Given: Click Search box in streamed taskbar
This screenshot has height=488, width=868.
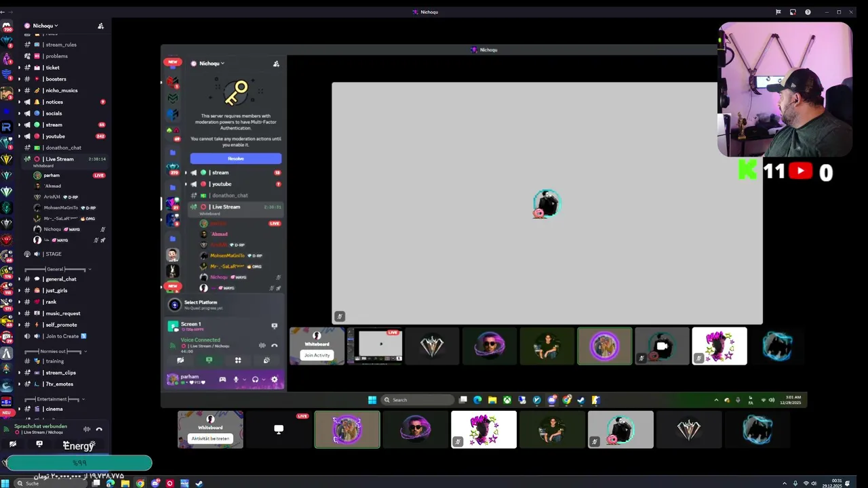Looking at the screenshot, I should point(416,400).
